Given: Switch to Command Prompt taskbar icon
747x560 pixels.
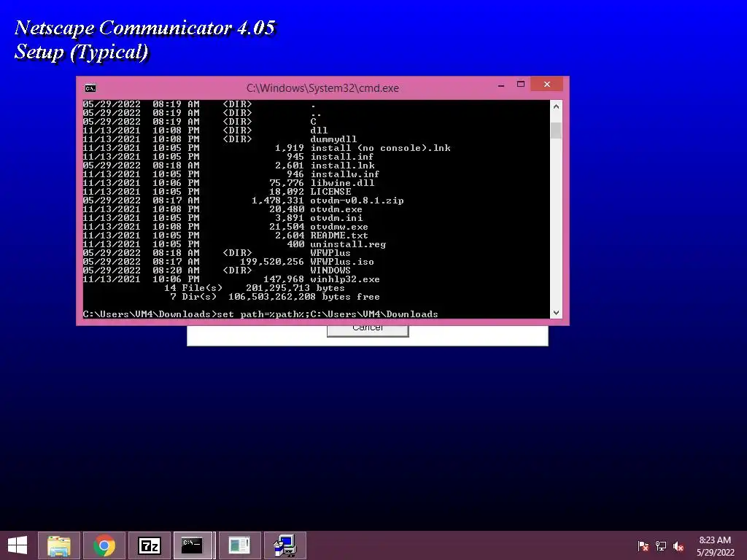Looking at the screenshot, I should pos(193,545).
